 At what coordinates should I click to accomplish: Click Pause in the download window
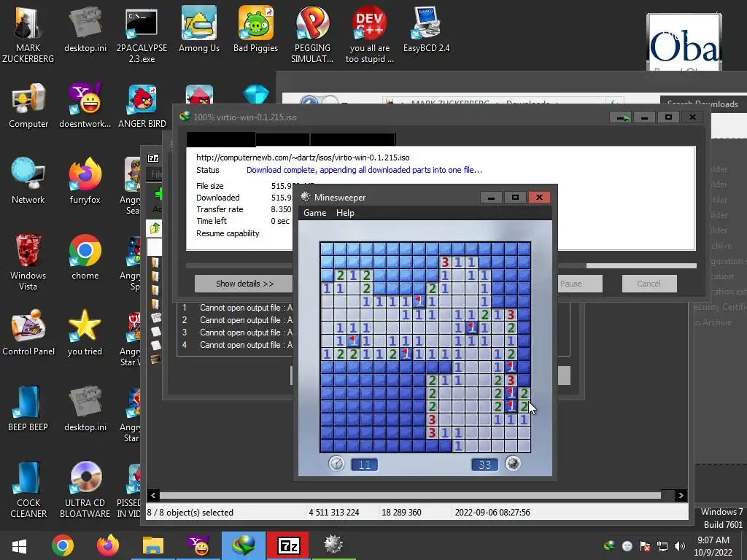[x=580, y=284]
